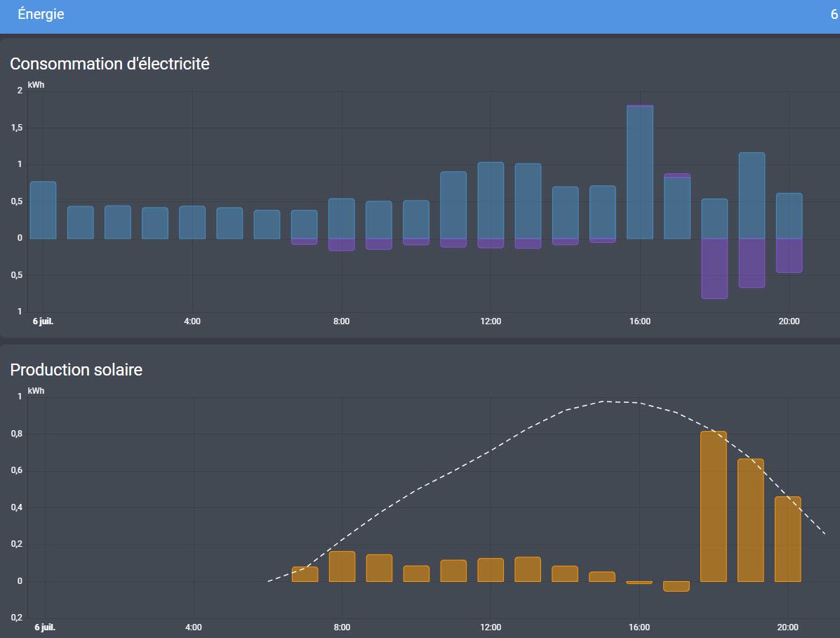
Task: Click the purple negative bar at 20:00 in consumption
Action: [x=789, y=255]
